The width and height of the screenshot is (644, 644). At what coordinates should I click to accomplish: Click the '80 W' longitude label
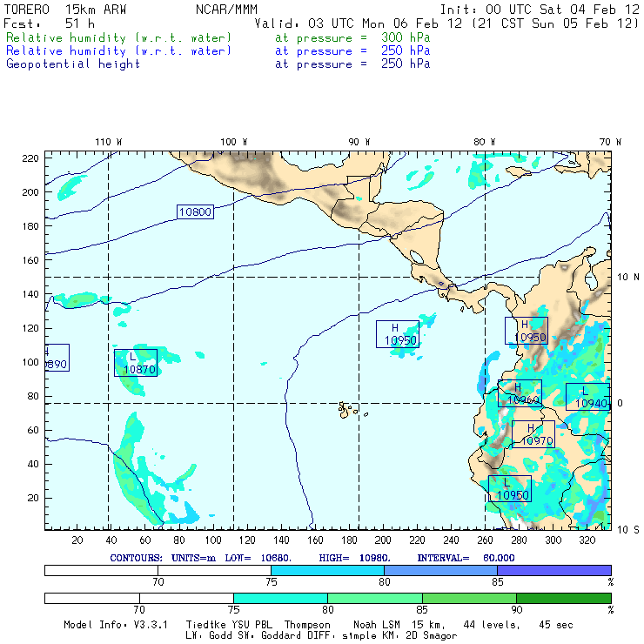[x=485, y=142]
